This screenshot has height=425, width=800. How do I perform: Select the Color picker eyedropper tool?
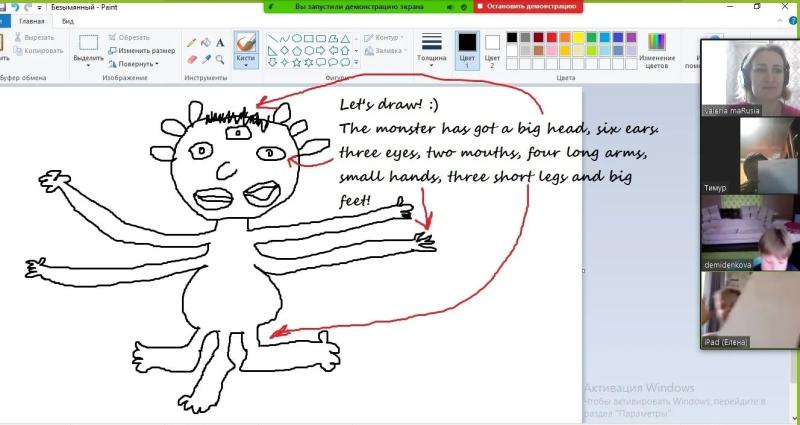pos(206,60)
